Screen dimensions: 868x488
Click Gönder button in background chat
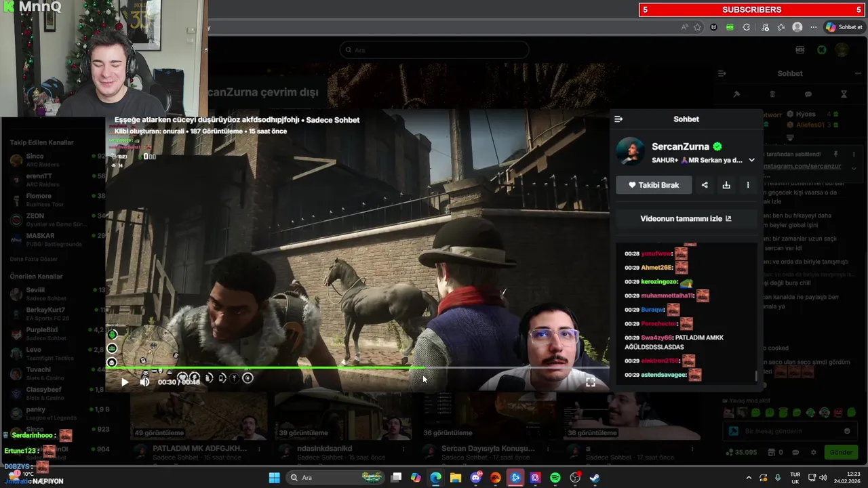[x=841, y=452]
